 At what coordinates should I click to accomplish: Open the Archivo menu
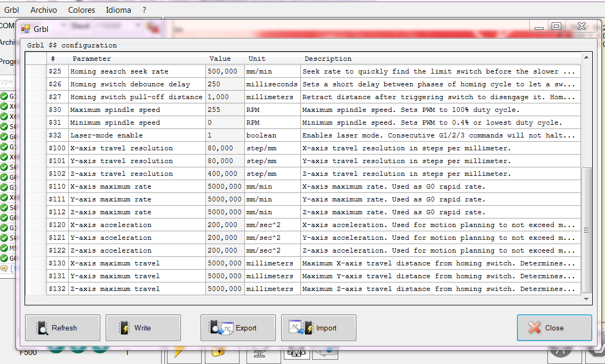(44, 10)
